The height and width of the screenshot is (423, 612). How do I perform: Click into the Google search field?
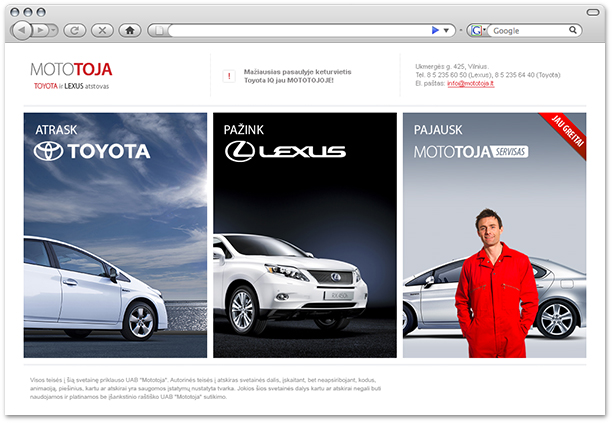(x=529, y=30)
